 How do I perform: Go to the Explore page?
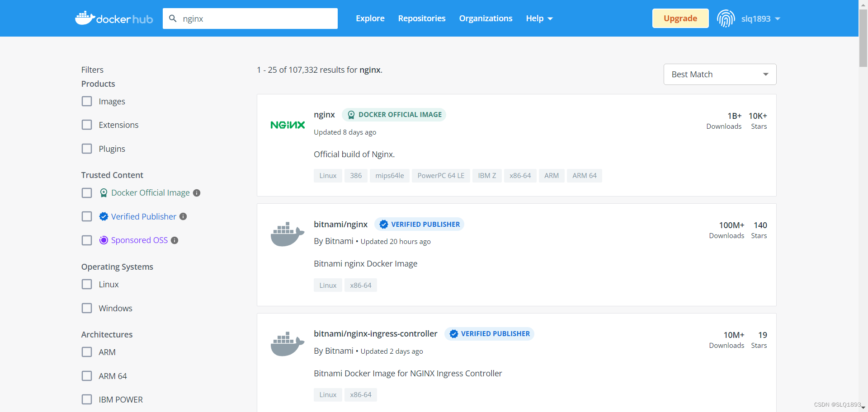370,19
